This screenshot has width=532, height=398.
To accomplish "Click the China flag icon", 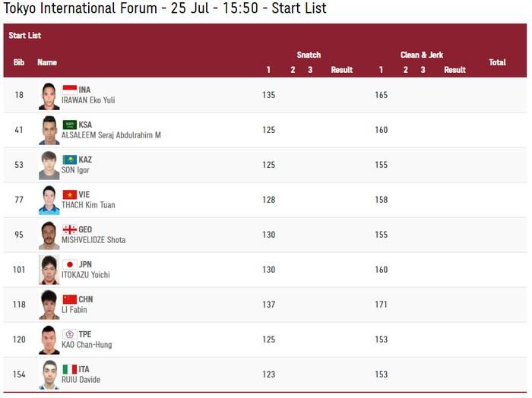I will click(x=70, y=299).
